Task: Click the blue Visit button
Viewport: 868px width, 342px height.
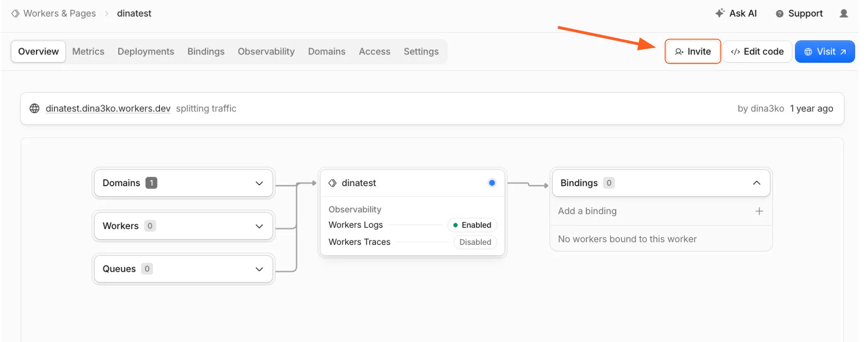Action: click(825, 52)
